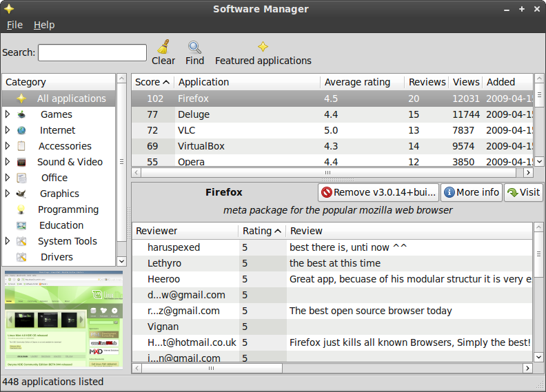Select the Heeroo review row
This screenshot has height=392, width=546.
[332, 279]
